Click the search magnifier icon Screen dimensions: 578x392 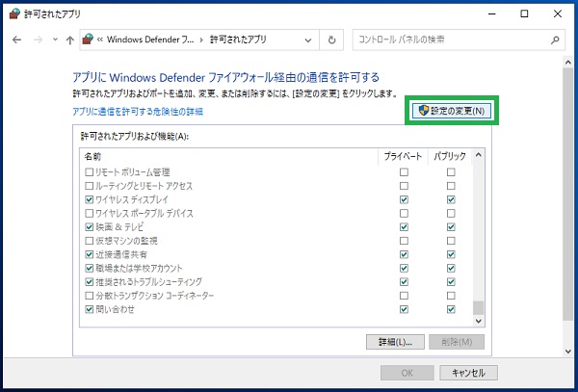coord(555,39)
